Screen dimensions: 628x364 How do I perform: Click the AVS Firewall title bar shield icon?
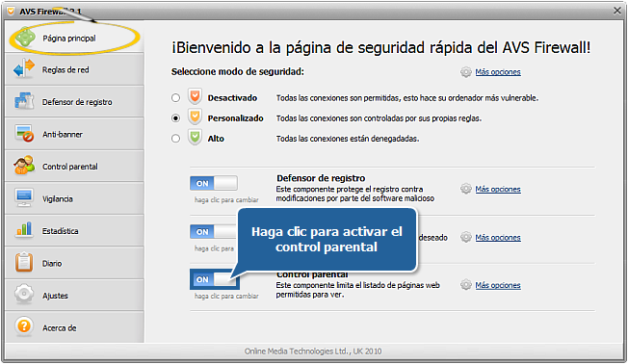pos(12,11)
